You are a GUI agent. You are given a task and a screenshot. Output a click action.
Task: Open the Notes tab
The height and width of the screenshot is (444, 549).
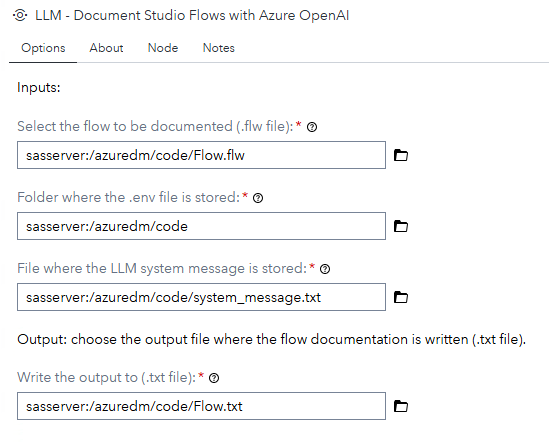click(218, 48)
